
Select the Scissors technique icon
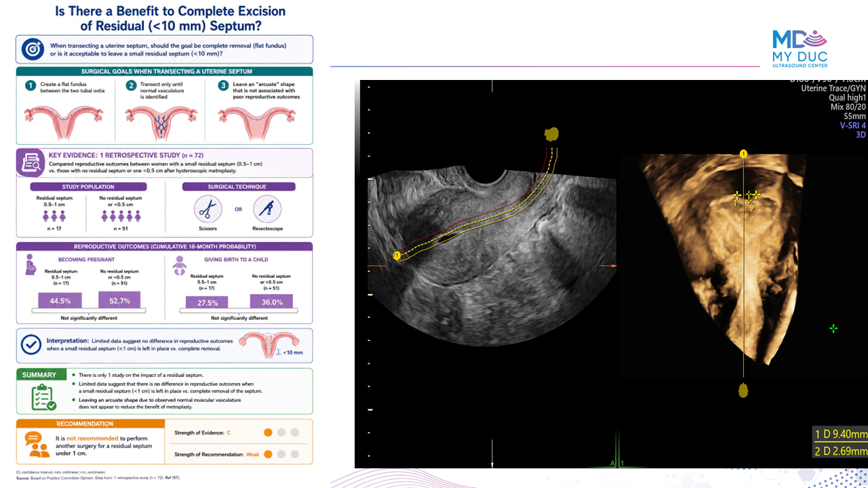pyautogui.click(x=209, y=209)
